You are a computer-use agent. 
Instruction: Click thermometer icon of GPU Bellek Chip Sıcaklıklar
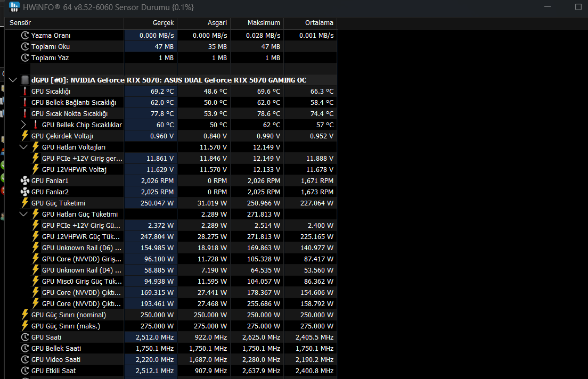point(36,125)
